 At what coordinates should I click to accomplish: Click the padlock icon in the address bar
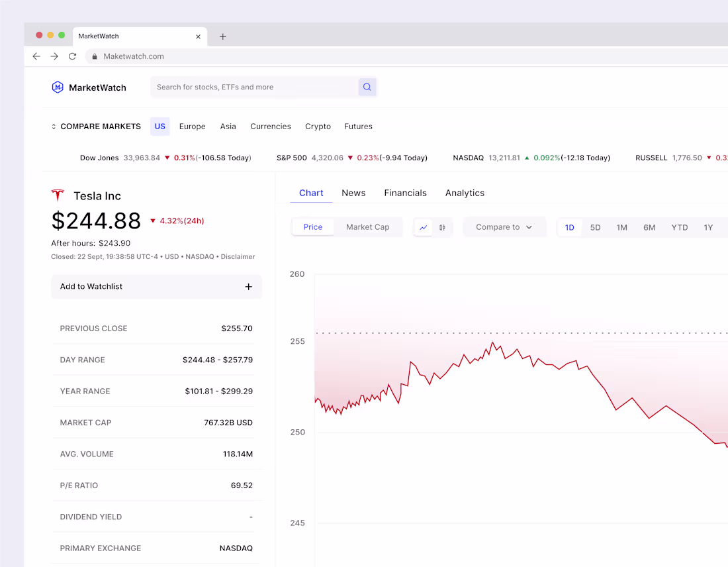point(94,56)
